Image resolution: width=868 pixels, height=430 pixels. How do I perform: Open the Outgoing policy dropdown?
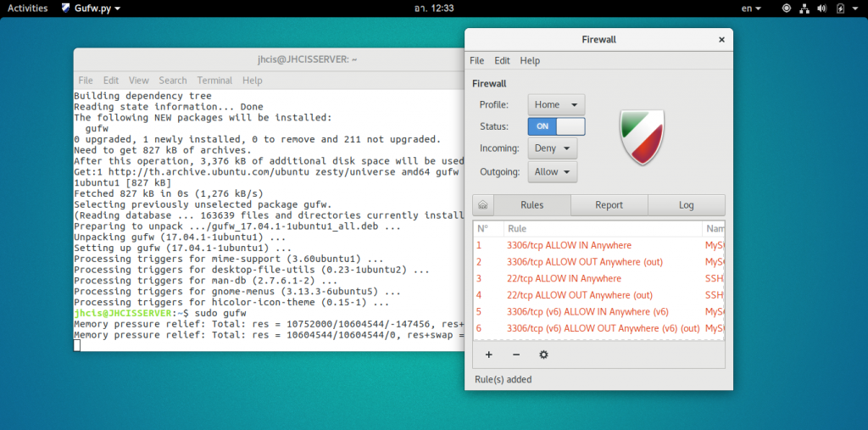pyautogui.click(x=553, y=172)
